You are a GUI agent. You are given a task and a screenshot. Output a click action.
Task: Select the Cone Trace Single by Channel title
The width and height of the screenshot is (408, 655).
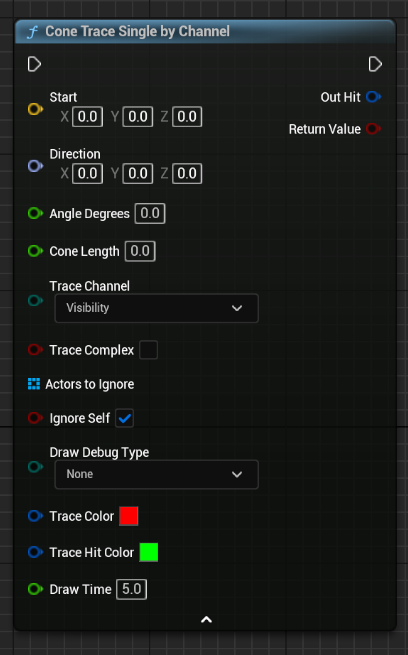(137, 31)
